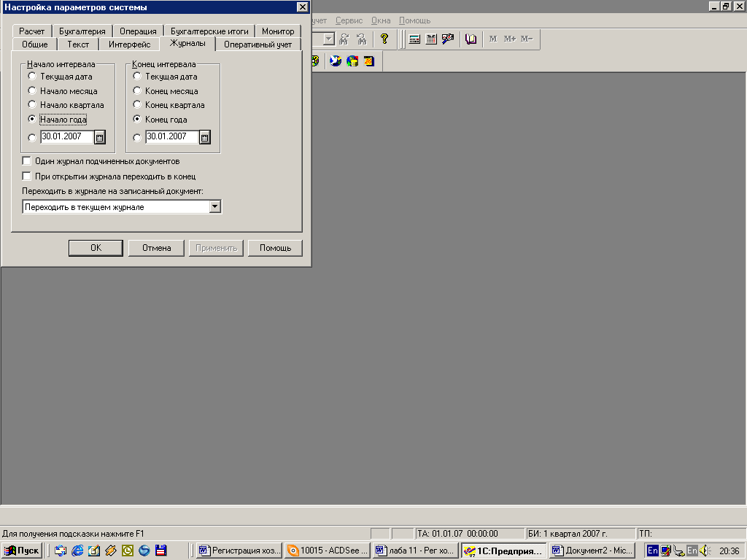This screenshot has height=560, width=747.
Task: Click the network connection tray icon
Action: pyautogui.click(x=679, y=551)
